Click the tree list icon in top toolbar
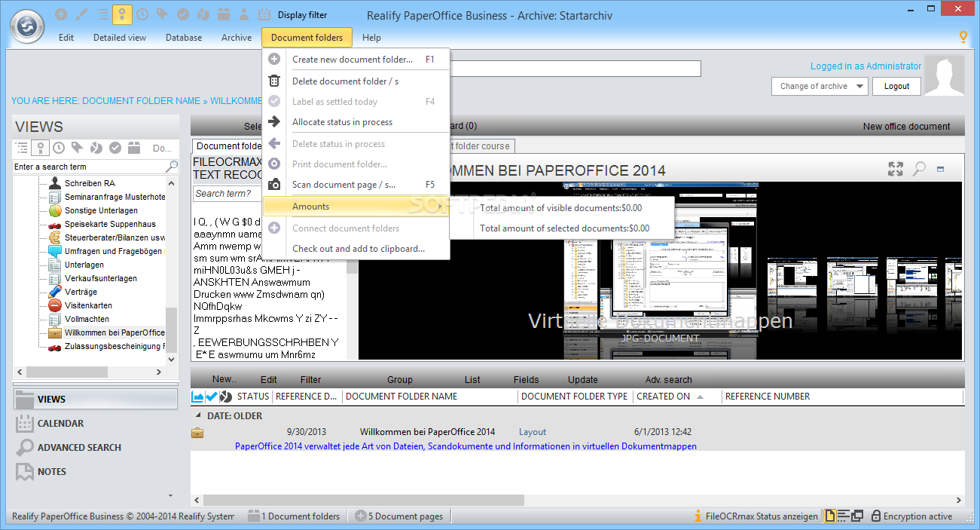The width and height of the screenshot is (980, 530). pyautogui.click(x=102, y=14)
